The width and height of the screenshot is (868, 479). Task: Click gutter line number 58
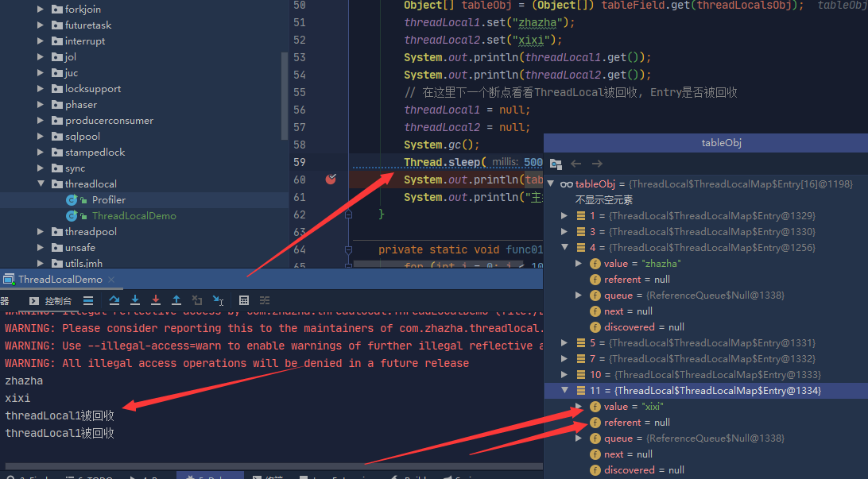(x=300, y=145)
